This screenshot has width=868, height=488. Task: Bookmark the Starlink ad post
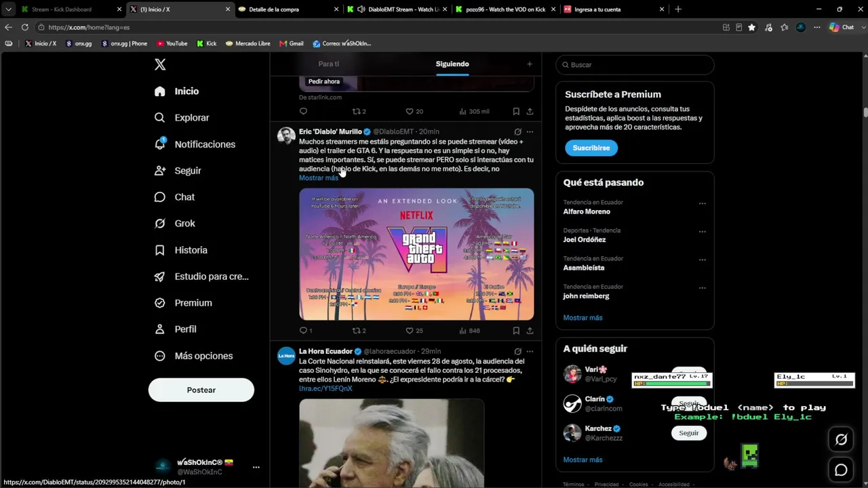point(516,111)
